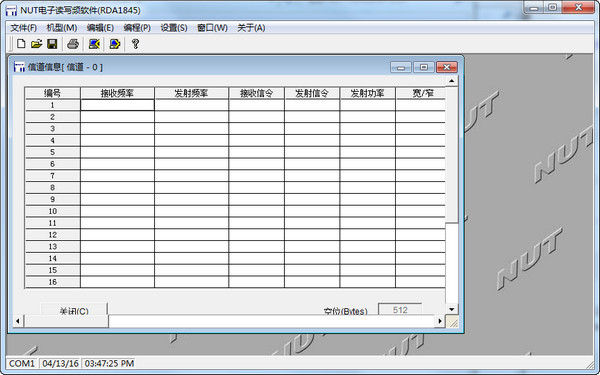Click row header number 9

(52, 199)
